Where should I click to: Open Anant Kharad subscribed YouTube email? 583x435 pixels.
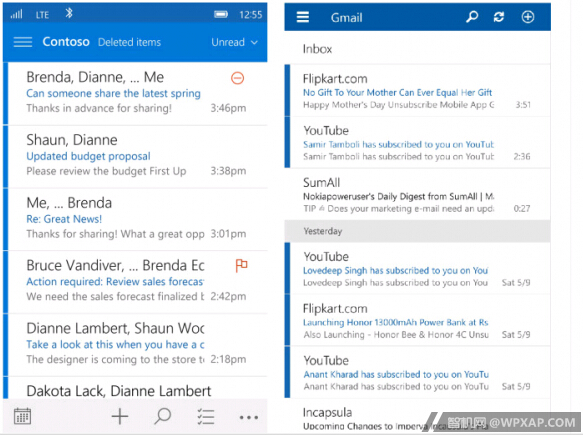point(417,372)
